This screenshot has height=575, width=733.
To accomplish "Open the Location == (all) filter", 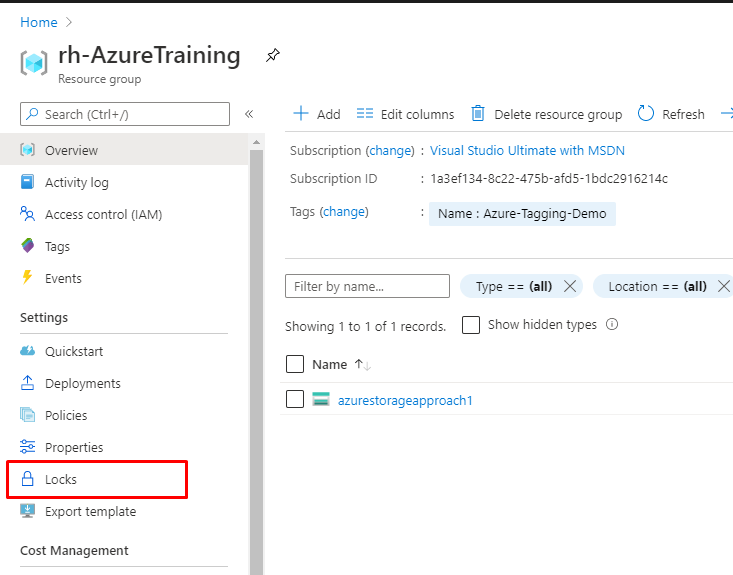I will click(657, 286).
